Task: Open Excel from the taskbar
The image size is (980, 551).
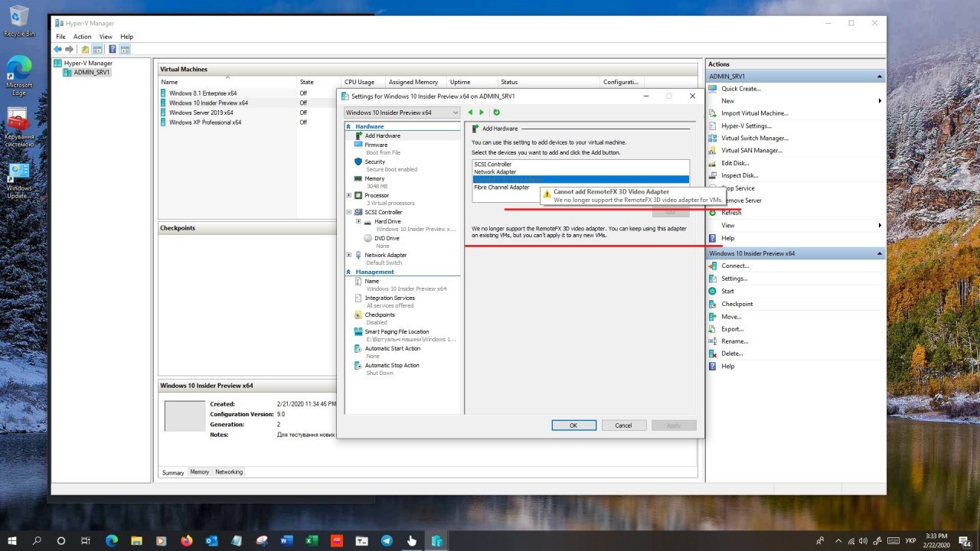Action: click(x=312, y=540)
